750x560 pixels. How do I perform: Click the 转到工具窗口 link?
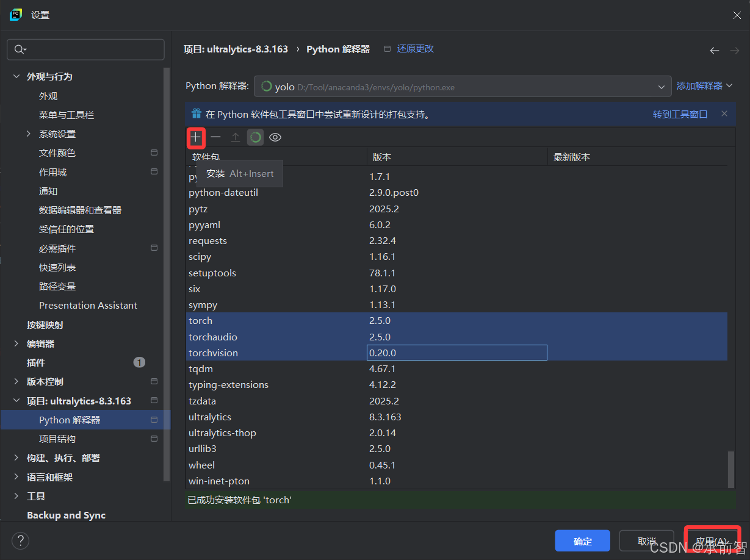(x=680, y=114)
